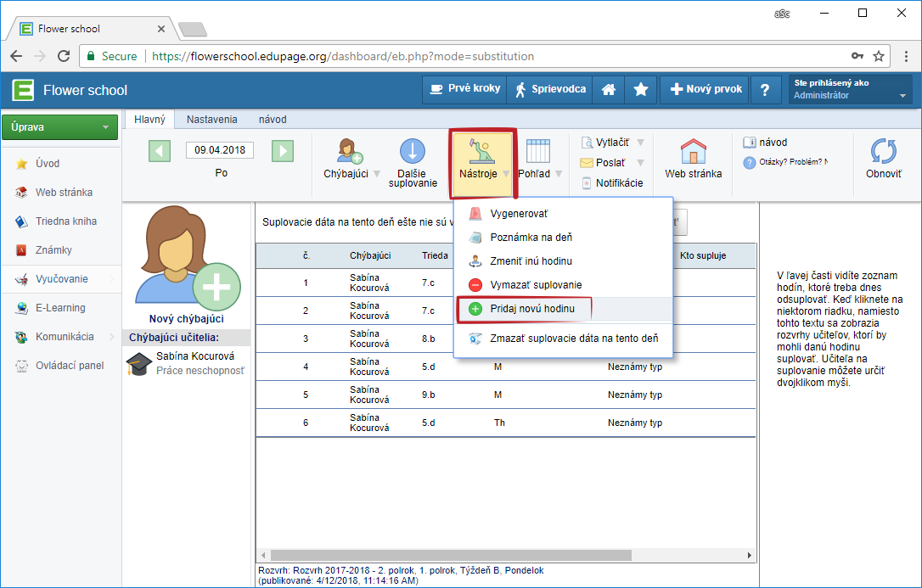Click the Vytlačiť print icon

tap(587, 143)
